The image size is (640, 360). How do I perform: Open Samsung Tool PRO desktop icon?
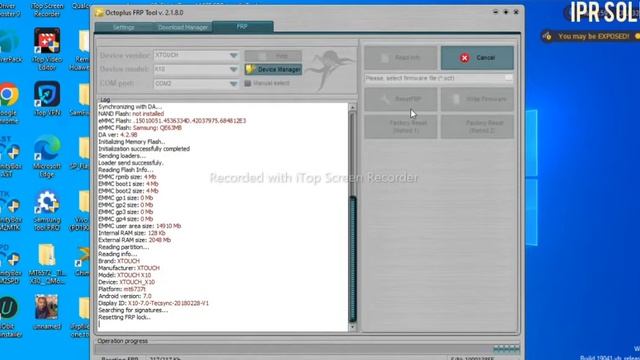[x=47, y=210]
